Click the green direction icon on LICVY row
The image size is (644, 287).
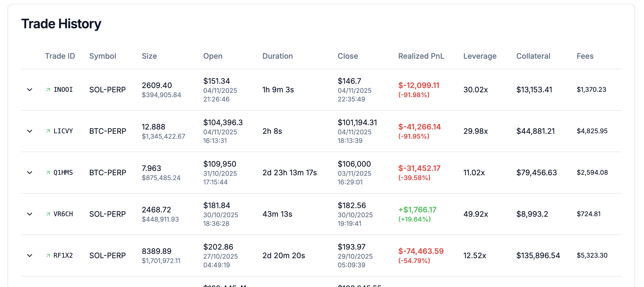click(x=49, y=131)
